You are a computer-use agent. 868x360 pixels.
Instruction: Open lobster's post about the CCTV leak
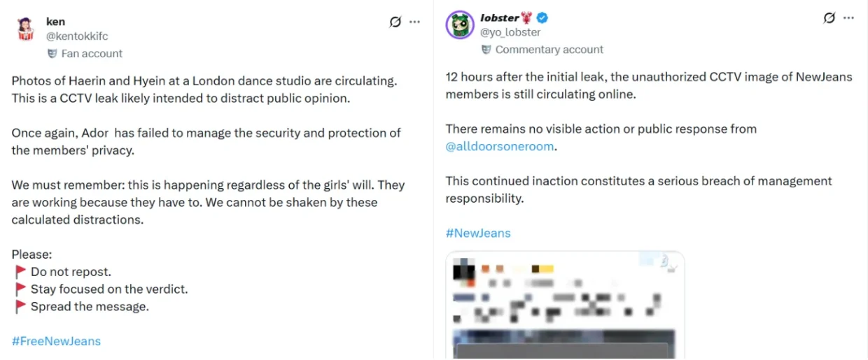[x=648, y=85]
